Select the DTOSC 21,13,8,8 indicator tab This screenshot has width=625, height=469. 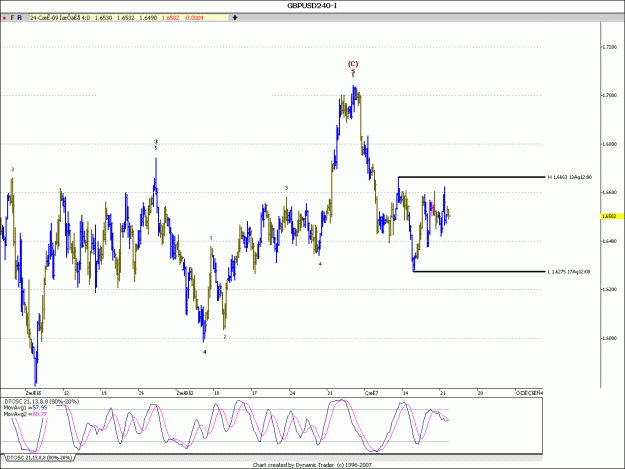(x=39, y=458)
